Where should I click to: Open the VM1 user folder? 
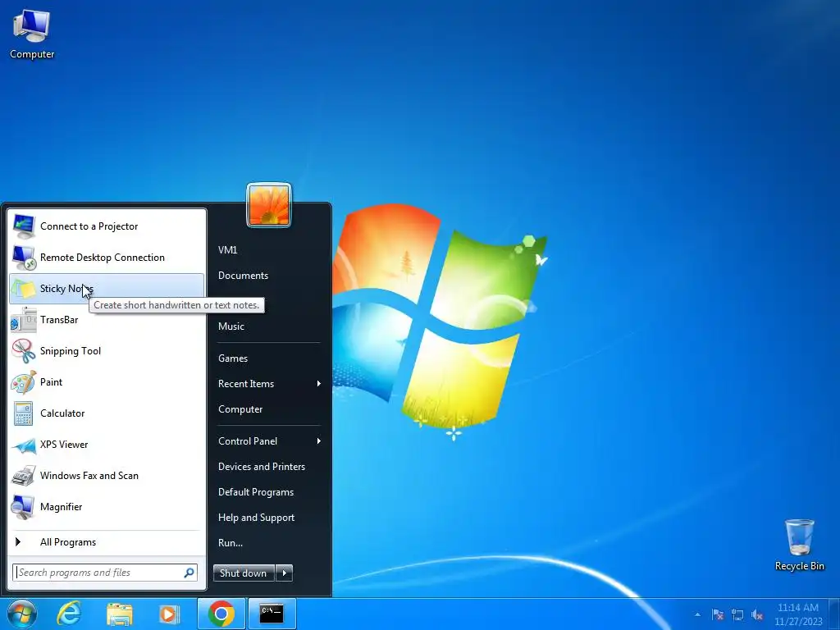(x=228, y=249)
